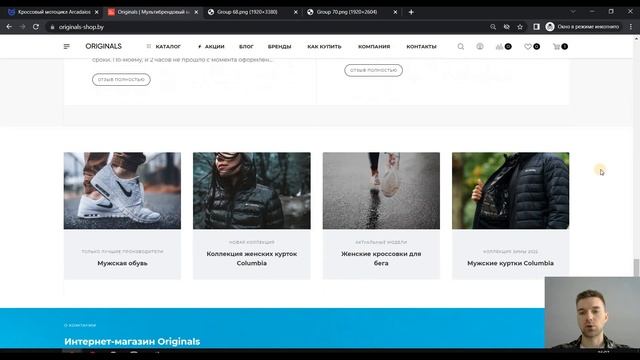The width and height of the screenshot is (640, 360).
Task: Click the men's Columbia jacket image
Action: click(x=511, y=191)
